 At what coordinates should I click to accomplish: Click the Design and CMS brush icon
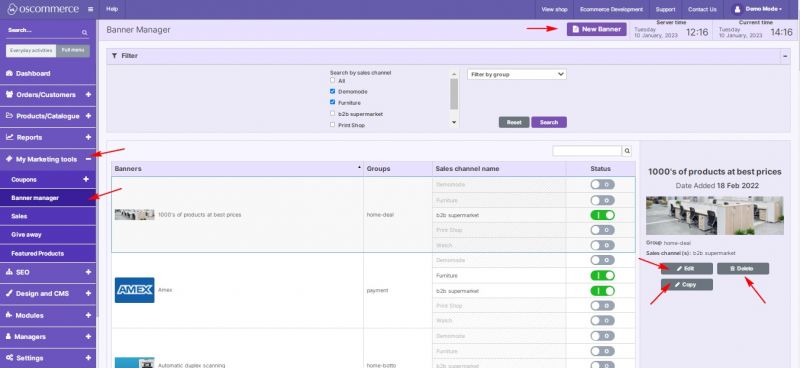coord(9,293)
